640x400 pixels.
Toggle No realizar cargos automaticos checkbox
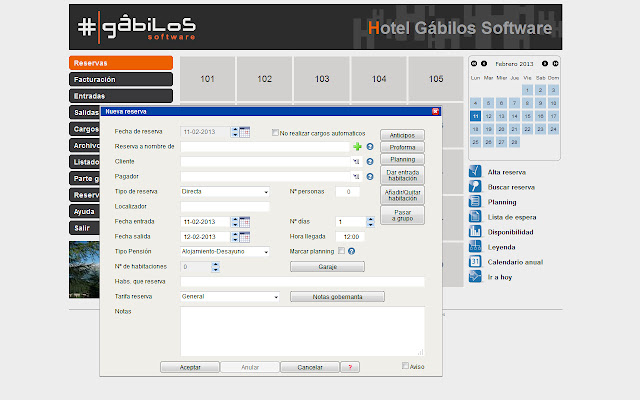275,133
